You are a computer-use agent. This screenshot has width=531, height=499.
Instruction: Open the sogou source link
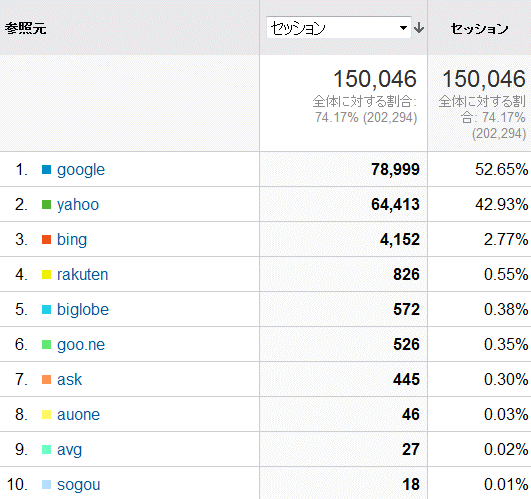[78, 485]
